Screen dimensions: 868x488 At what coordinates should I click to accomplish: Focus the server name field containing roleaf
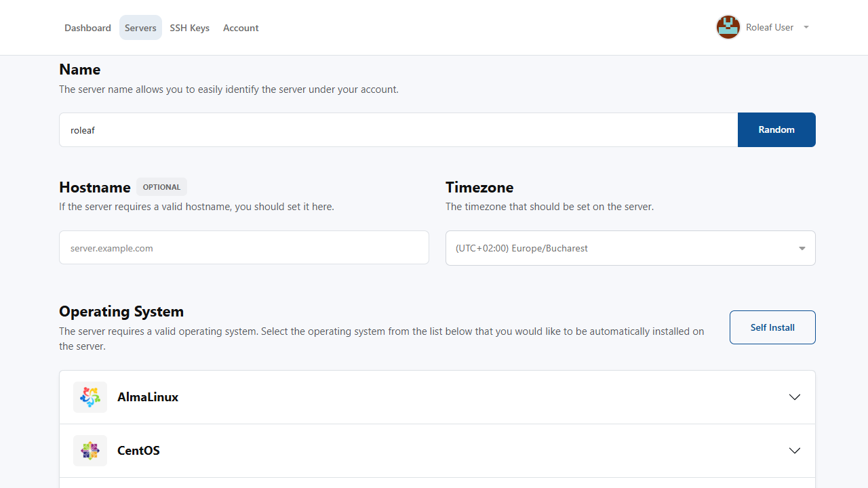398,129
